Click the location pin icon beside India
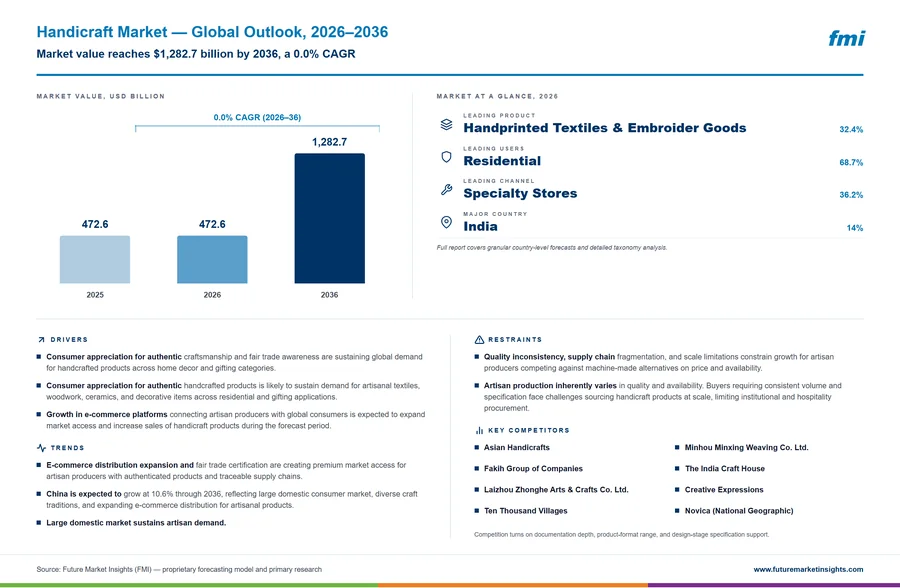The height and width of the screenshot is (588, 900). 447,222
